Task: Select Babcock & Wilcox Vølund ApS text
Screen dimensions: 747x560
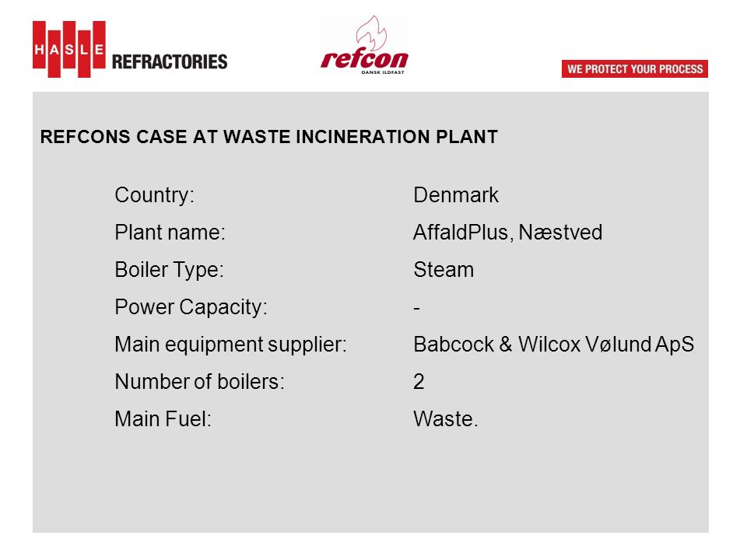Action: 553,345
